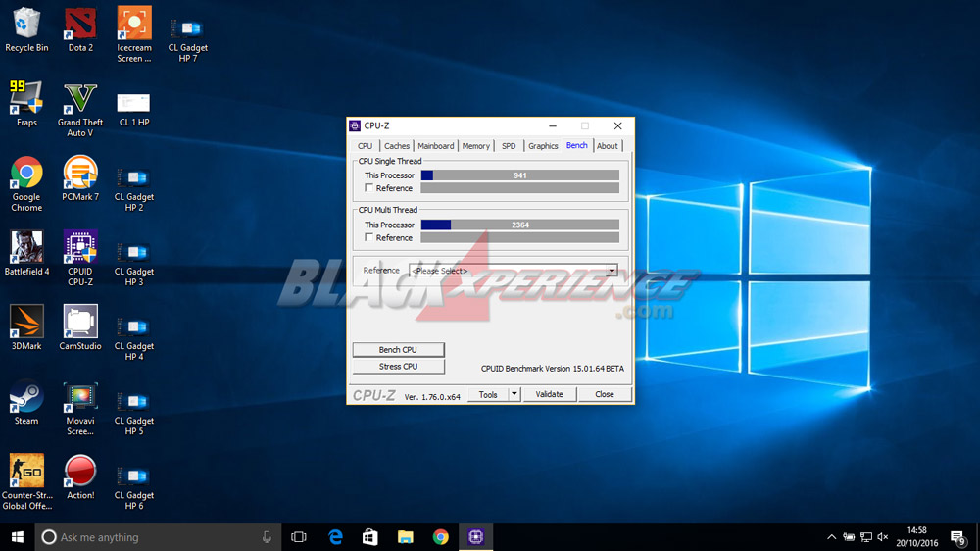Select the Movavi Screen Capture shortcut
Image resolution: width=980 pixels, height=551 pixels.
(80, 408)
